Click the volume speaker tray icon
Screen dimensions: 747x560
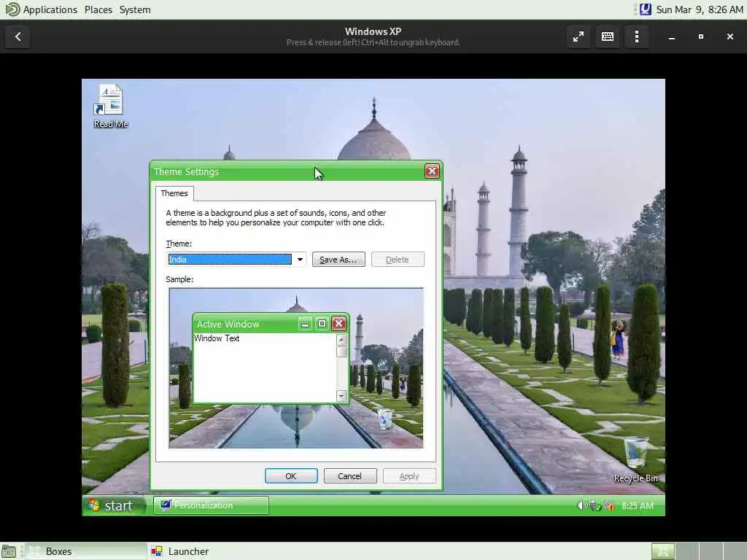pyautogui.click(x=581, y=506)
